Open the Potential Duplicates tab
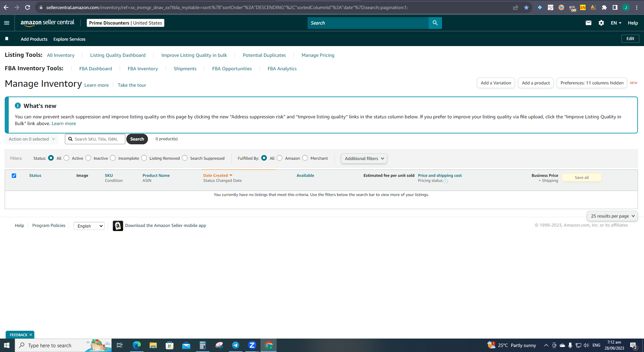 point(264,55)
